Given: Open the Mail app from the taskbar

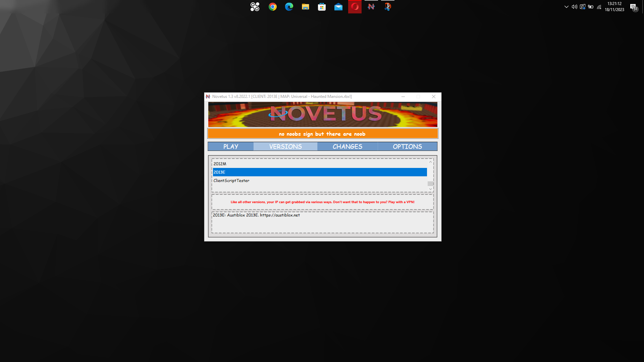Looking at the screenshot, I should click(x=338, y=7).
